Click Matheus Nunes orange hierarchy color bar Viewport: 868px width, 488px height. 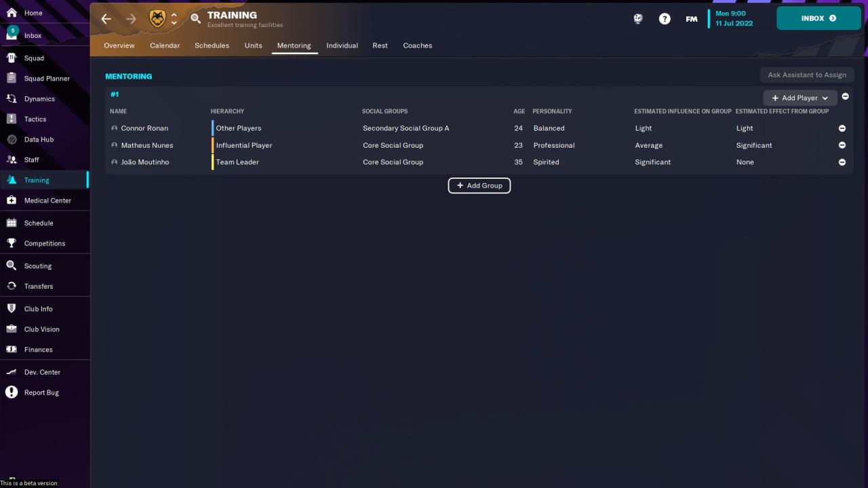tap(212, 145)
